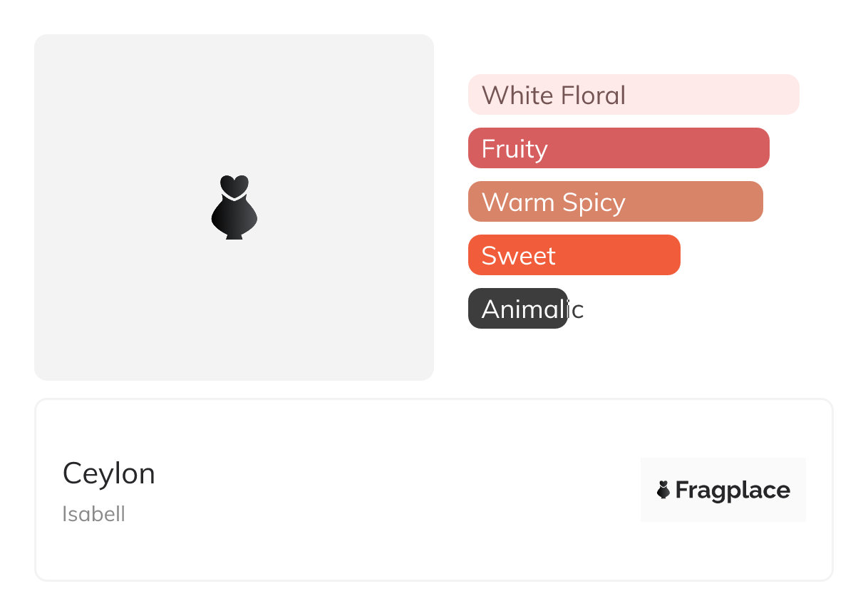
Task: Open the Isabell brand name
Action: coord(93,513)
